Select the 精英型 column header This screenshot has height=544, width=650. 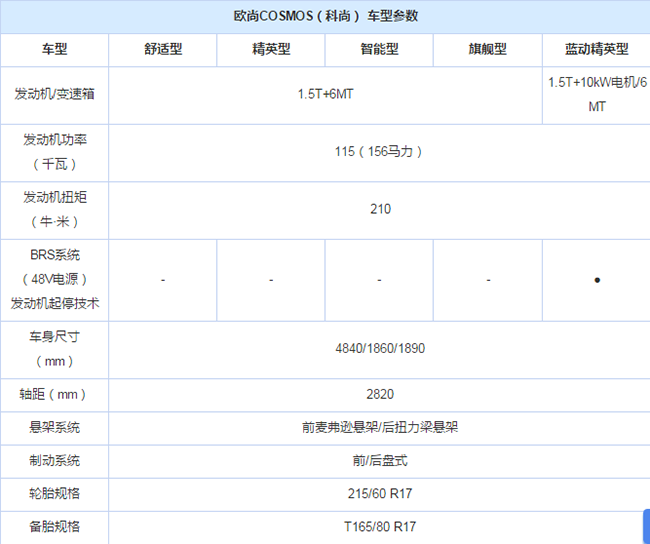[x=271, y=49]
